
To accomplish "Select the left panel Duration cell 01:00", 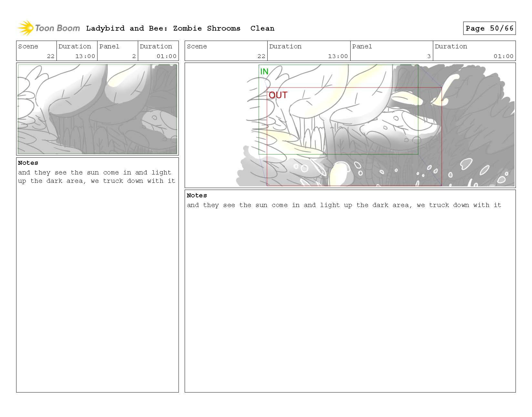I will [x=158, y=51].
